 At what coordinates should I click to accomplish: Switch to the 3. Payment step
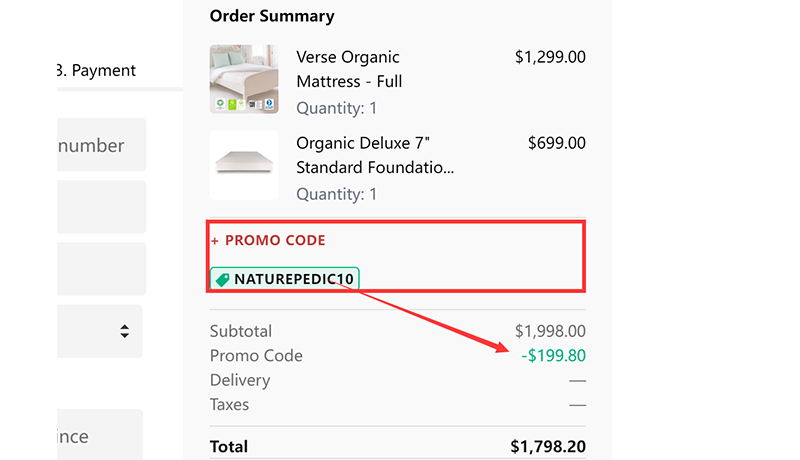pyautogui.click(x=97, y=71)
